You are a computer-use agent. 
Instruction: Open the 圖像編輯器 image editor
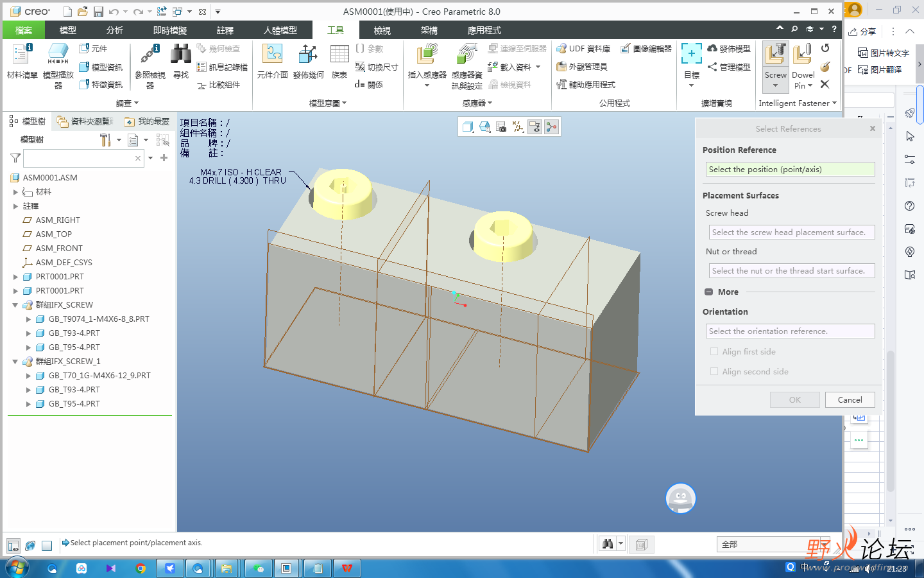click(646, 49)
